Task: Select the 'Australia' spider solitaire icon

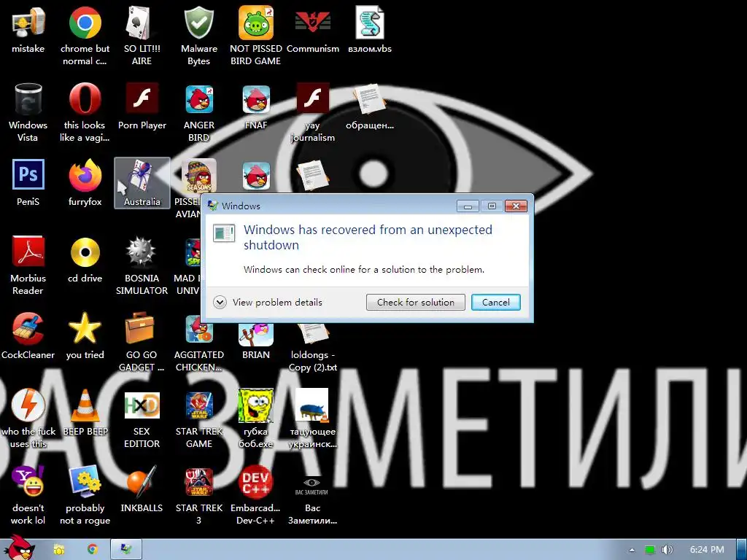Action: pos(142,183)
